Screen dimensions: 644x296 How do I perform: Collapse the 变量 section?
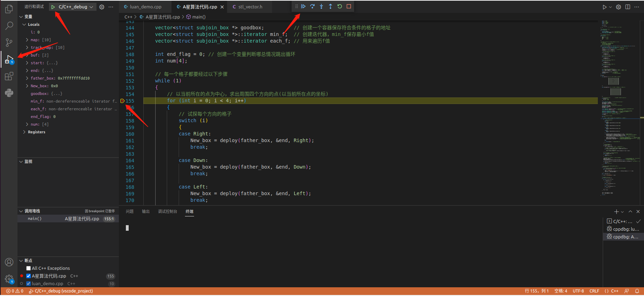click(x=21, y=17)
